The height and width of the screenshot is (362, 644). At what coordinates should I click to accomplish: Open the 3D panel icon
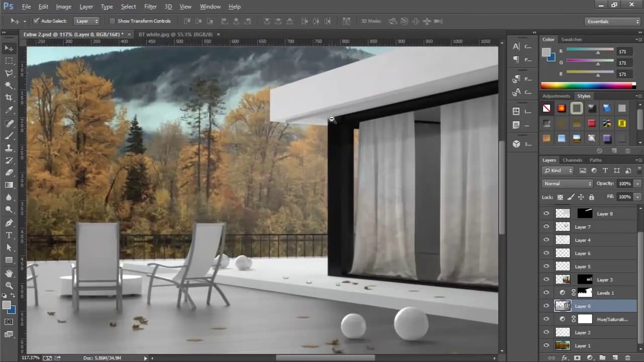coord(516,144)
